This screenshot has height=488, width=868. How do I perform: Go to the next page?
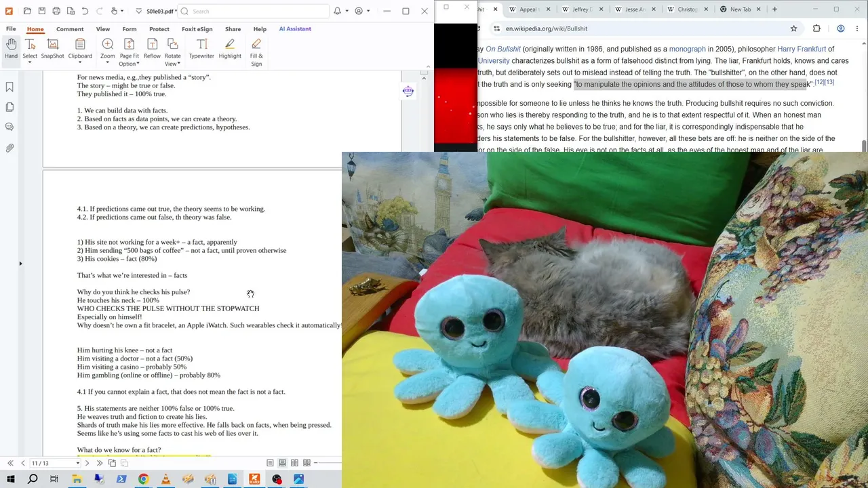tap(87, 463)
